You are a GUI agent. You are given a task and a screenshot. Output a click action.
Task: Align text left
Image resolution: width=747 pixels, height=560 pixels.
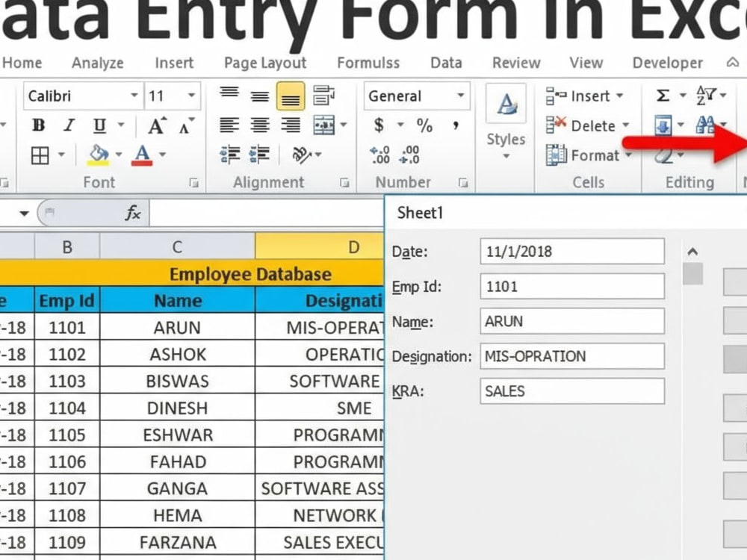click(x=229, y=125)
